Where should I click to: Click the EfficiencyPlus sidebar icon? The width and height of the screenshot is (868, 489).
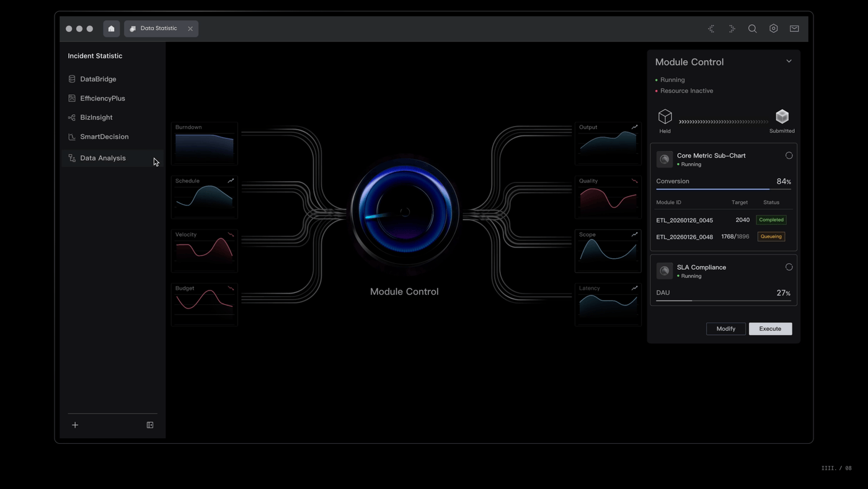pos(72,98)
